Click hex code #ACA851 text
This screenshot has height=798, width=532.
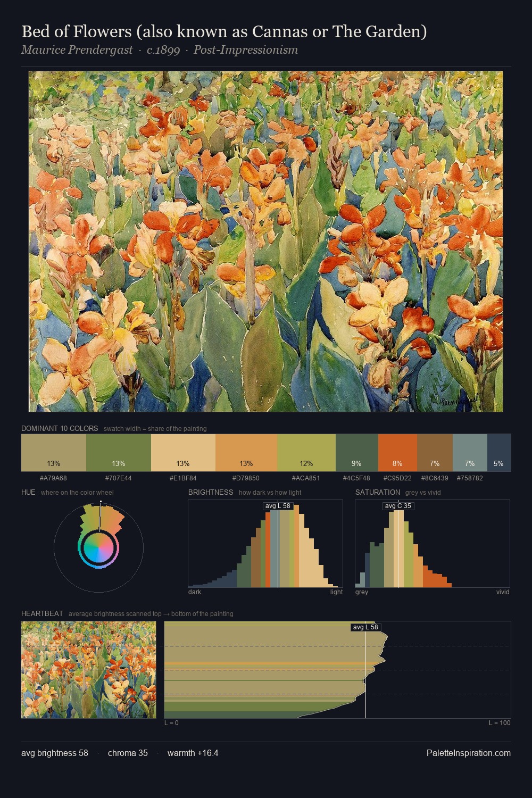pos(306,478)
